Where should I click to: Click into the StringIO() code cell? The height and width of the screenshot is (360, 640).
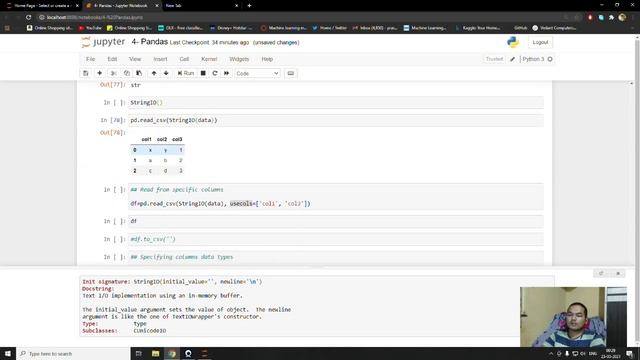point(336,102)
